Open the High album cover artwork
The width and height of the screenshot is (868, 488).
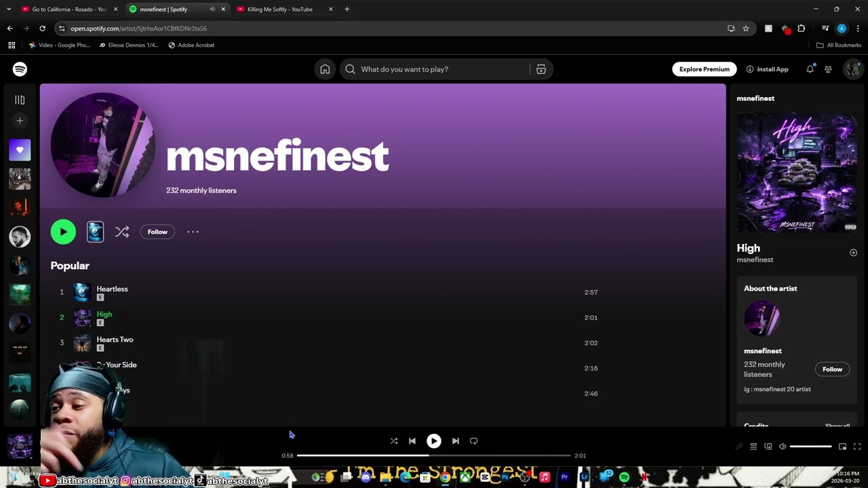(x=797, y=172)
